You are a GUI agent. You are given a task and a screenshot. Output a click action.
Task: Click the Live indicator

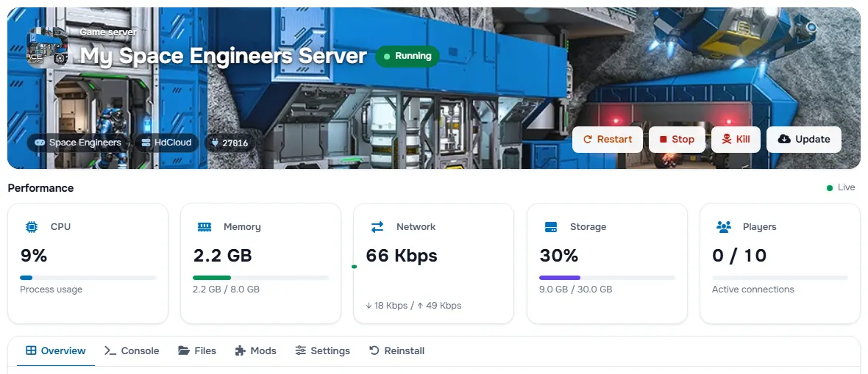pos(840,187)
